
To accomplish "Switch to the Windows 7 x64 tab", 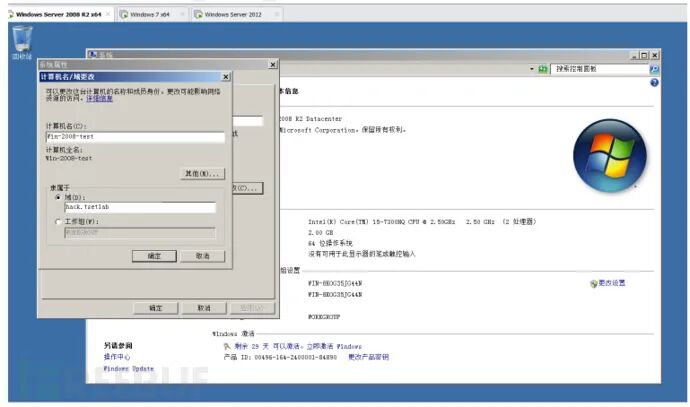I will [x=151, y=15].
